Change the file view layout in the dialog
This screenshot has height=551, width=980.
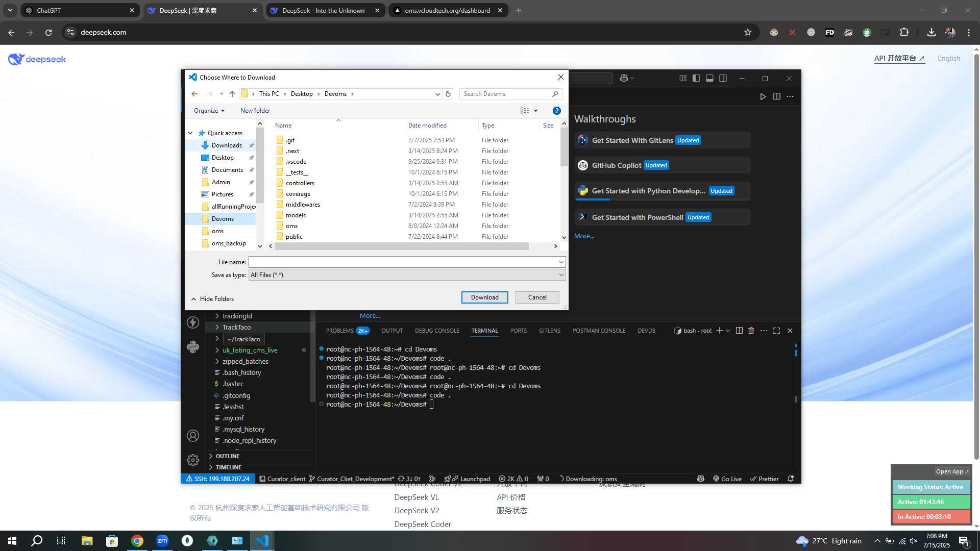click(x=525, y=111)
